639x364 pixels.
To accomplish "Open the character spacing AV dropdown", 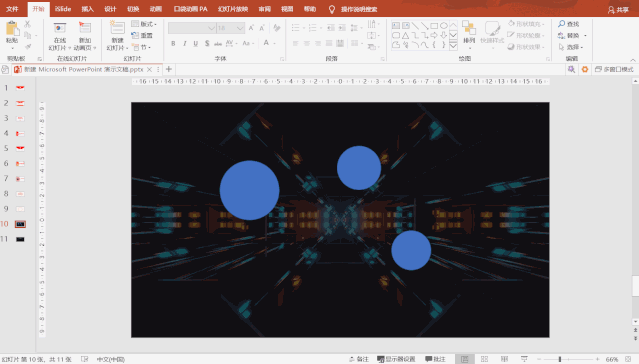I will click(231, 43).
